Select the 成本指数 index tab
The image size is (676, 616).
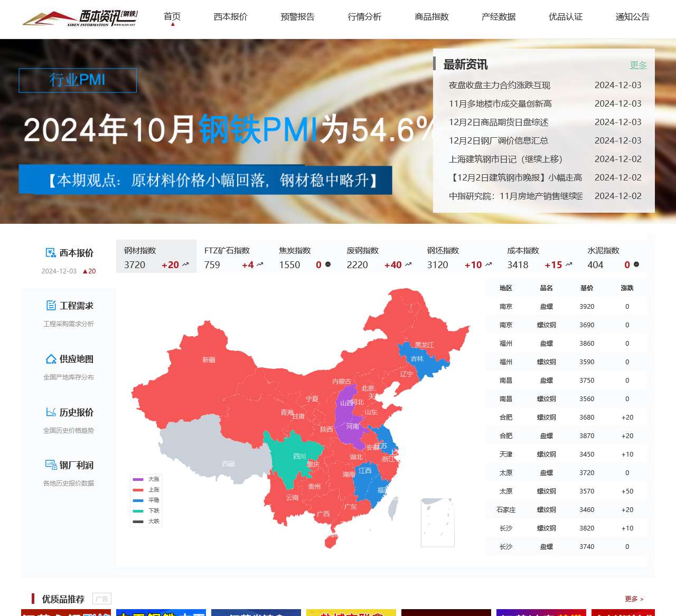pyautogui.click(x=540, y=257)
